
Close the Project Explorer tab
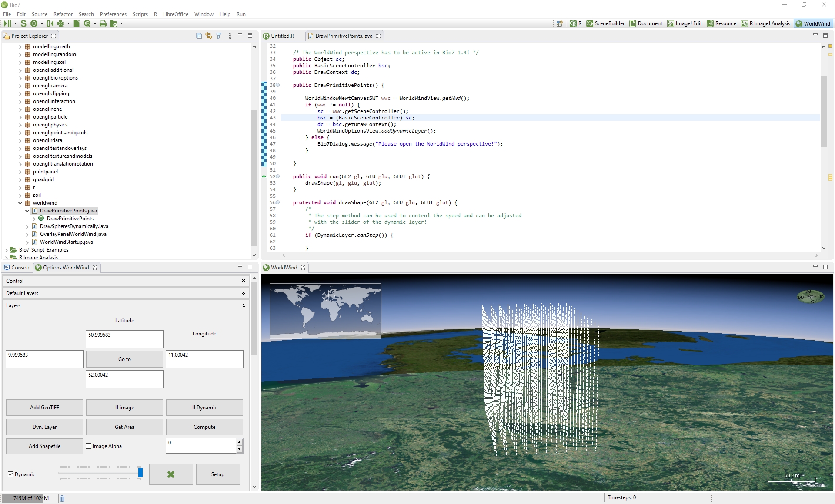coord(53,36)
